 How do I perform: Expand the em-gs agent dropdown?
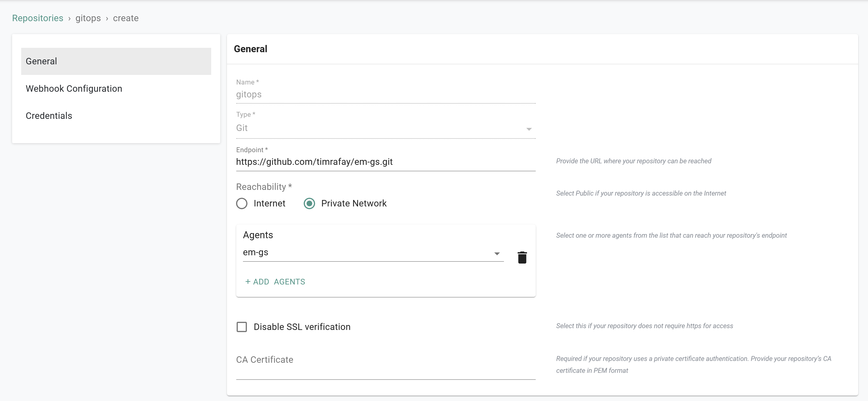(x=373, y=253)
